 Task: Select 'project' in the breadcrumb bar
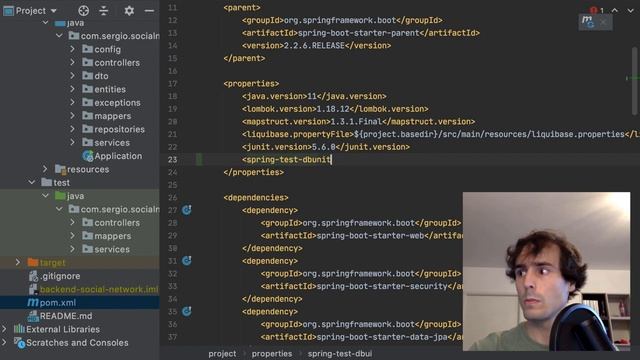(222, 354)
